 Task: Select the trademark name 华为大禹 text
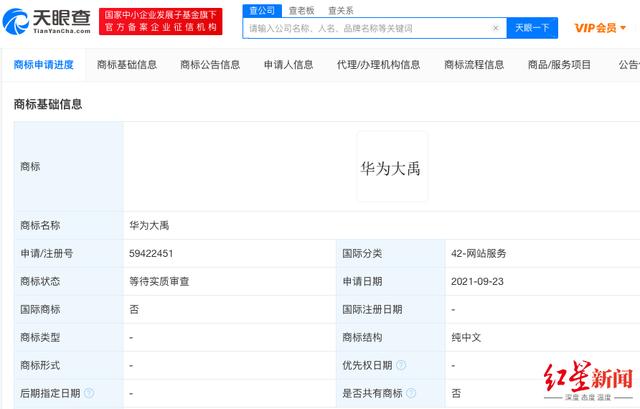(x=149, y=226)
